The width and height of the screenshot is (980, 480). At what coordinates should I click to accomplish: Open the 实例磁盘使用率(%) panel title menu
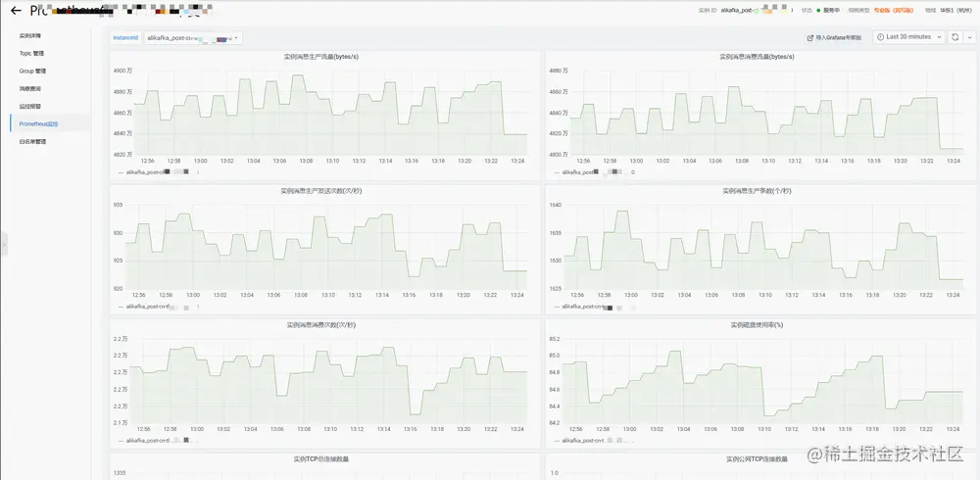[757, 325]
